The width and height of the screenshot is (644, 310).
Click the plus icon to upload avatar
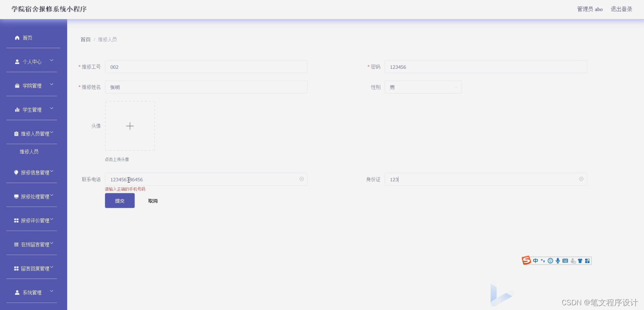point(130,126)
